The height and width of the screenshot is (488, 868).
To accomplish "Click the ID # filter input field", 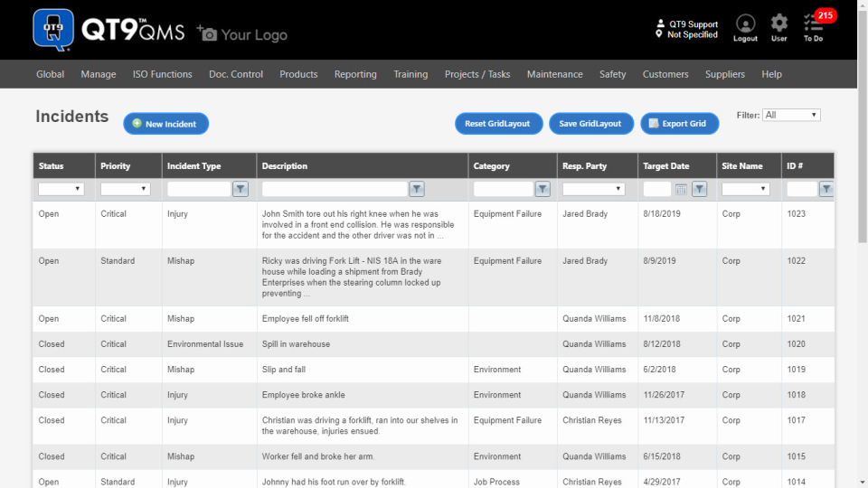I will click(x=802, y=189).
